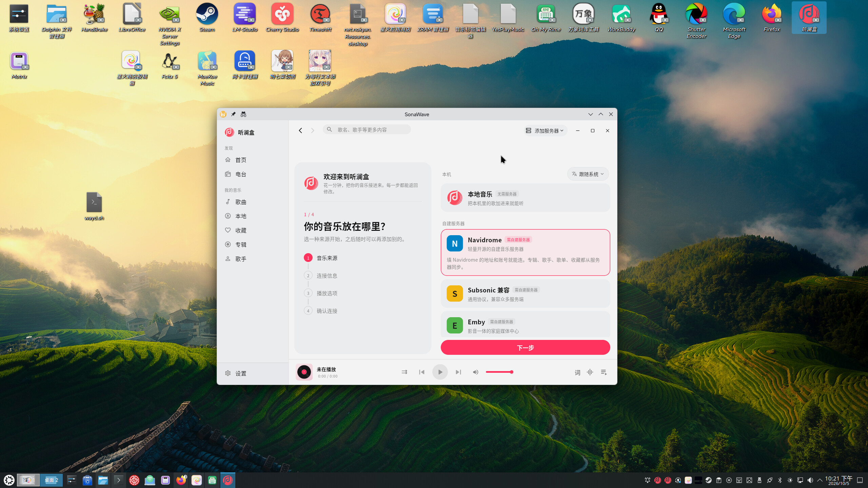Open the equalizer waveform icon
868x488 pixels.
[x=590, y=372]
